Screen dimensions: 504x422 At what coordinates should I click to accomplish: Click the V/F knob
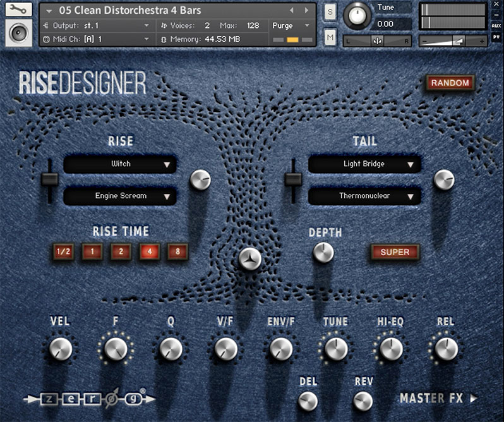(225, 349)
